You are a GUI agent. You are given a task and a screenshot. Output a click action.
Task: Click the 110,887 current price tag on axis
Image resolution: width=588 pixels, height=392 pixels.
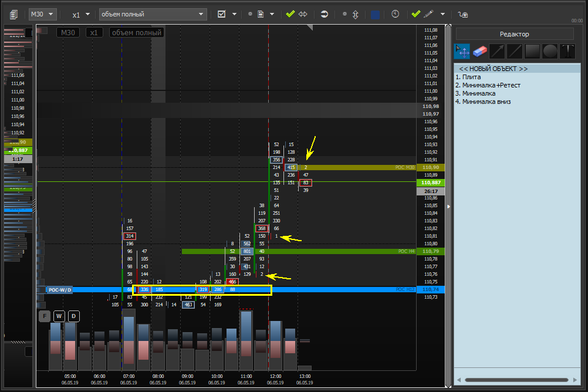pyautogui.click(x=431, y=183)
